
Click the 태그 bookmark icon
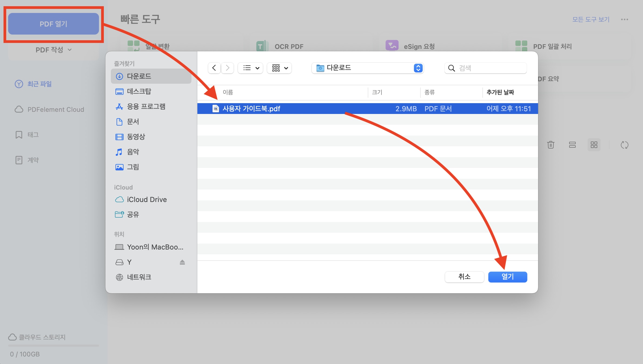tap(19, 135)
